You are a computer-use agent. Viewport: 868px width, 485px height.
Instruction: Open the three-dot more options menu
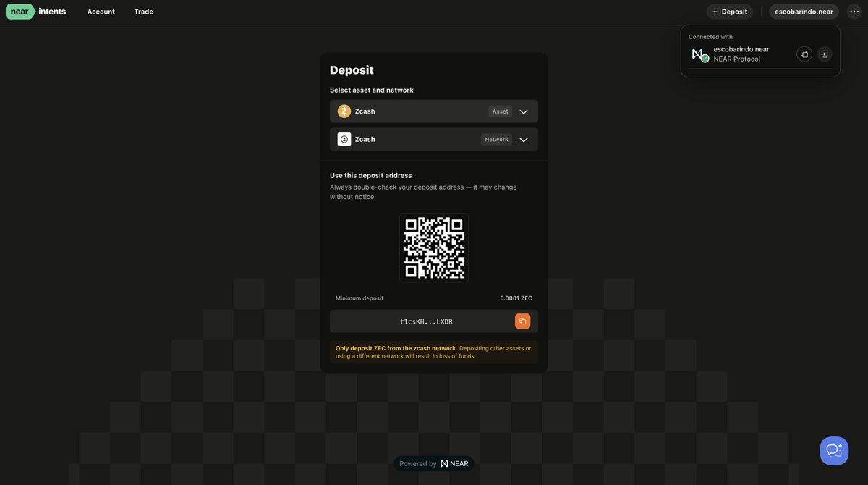(x=854, y=12)
